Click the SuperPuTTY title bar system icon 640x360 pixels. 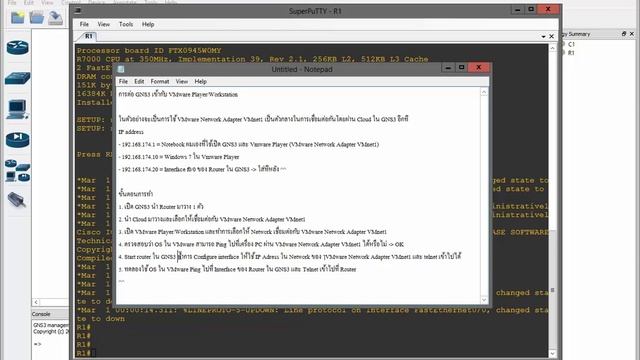point(78,11)
